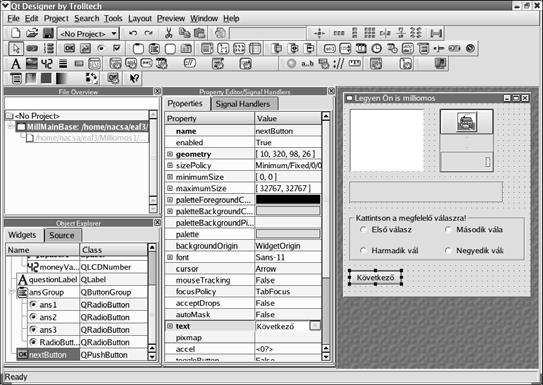Click the Open file folder icon

pos(32,33)
